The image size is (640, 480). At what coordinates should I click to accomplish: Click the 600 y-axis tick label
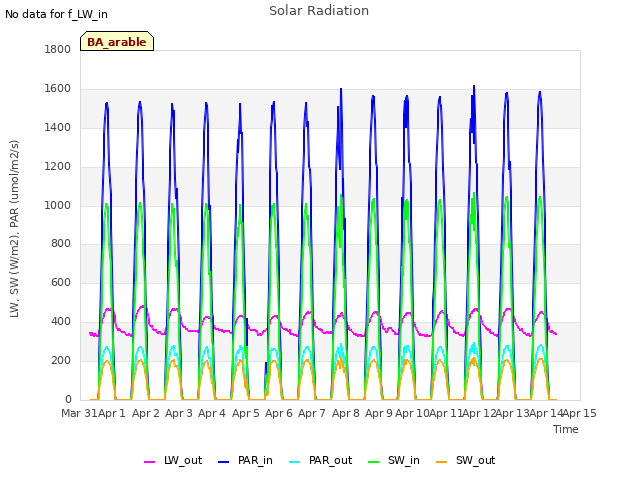[61, 283]
